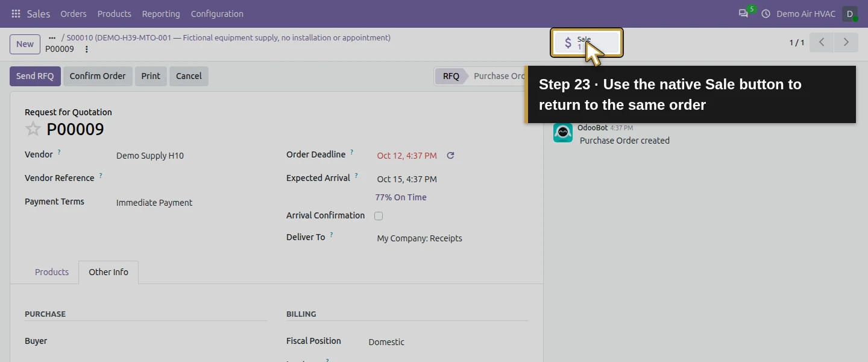
Task: Switch to the Other Info tab
Action: pyautogui.click(x=108, y=272)
